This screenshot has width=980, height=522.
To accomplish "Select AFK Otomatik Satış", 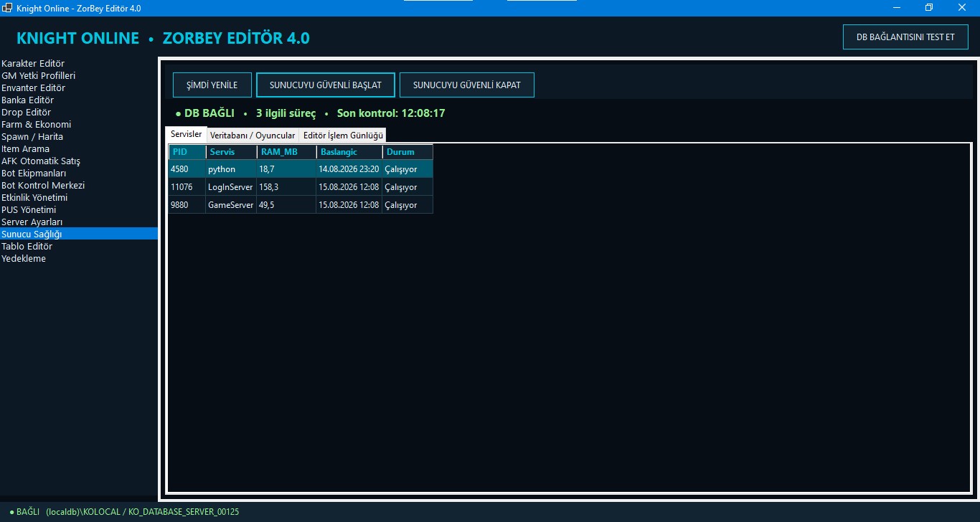I will (79, 161).
